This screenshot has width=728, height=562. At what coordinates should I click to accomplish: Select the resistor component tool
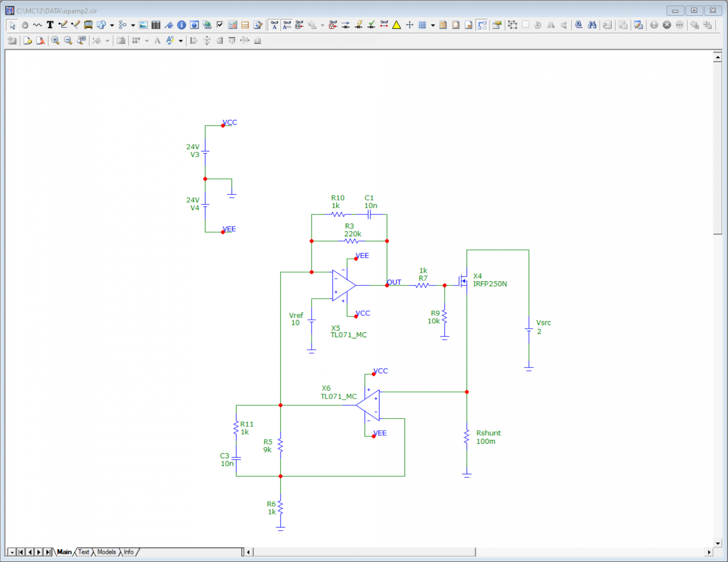pos(38,25)
